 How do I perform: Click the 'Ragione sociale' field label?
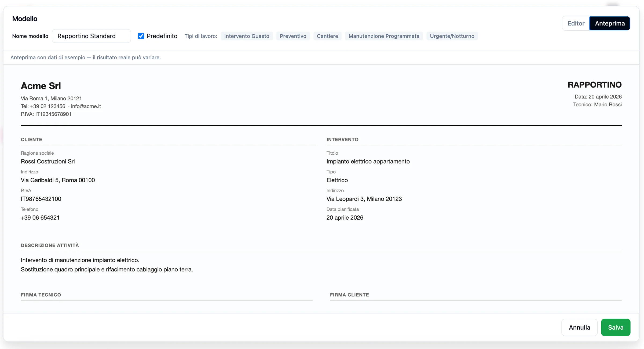point(37,153)
